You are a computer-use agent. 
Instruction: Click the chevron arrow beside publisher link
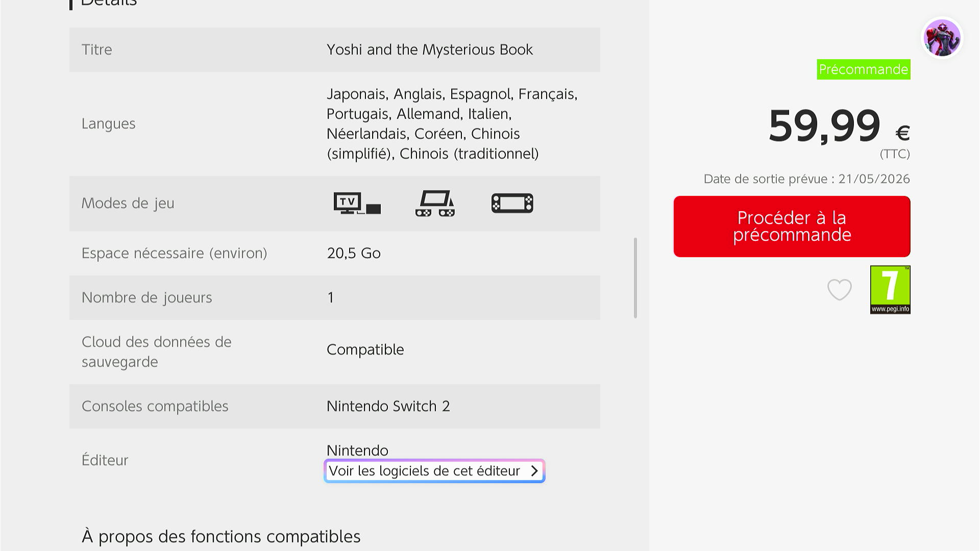coord(534,471)
